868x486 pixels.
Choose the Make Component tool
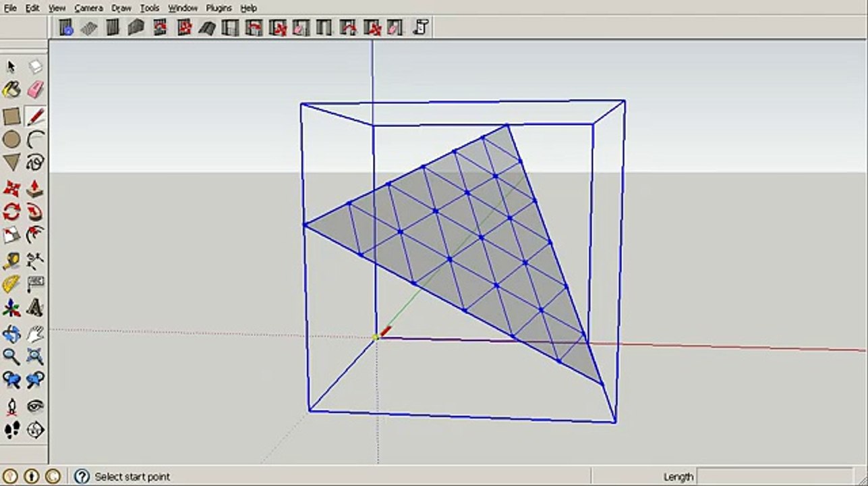pyautogui.click(x=35, y=66)
